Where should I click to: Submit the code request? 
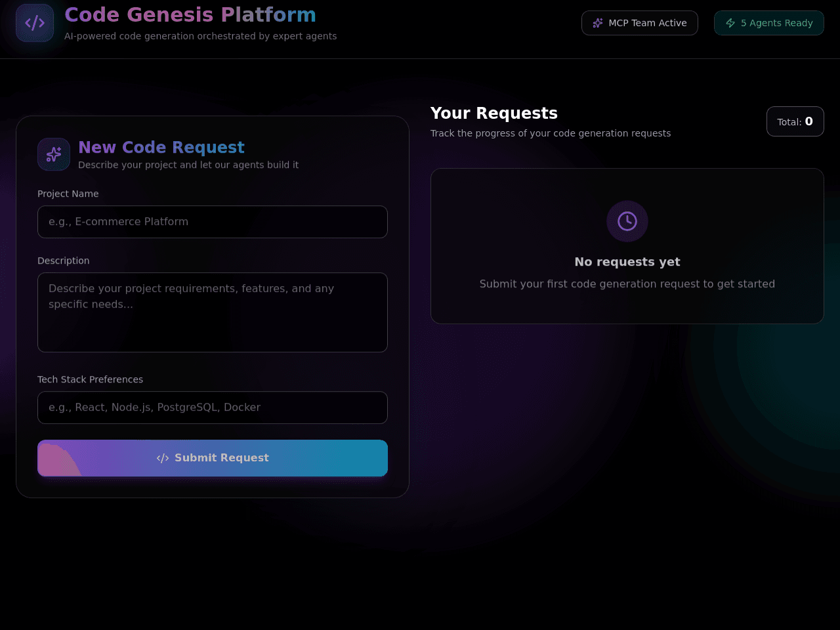[x=213, y=458]
